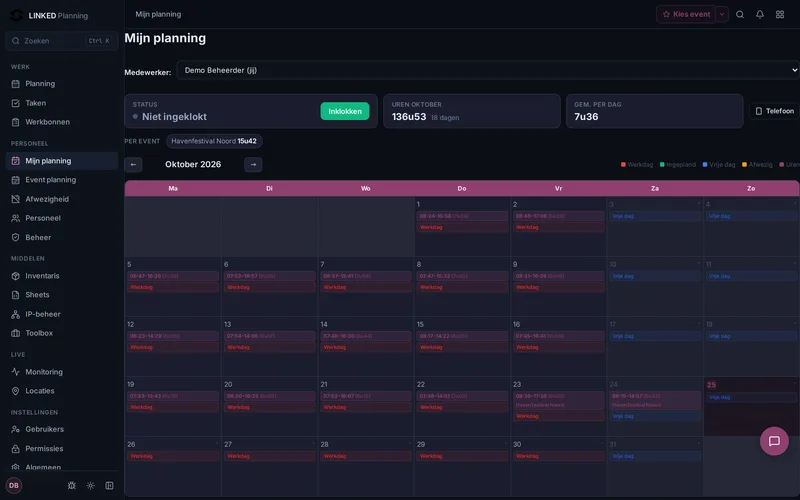
Task: Click the Vrije dag entry on day 18
Action: click(751, 336)
